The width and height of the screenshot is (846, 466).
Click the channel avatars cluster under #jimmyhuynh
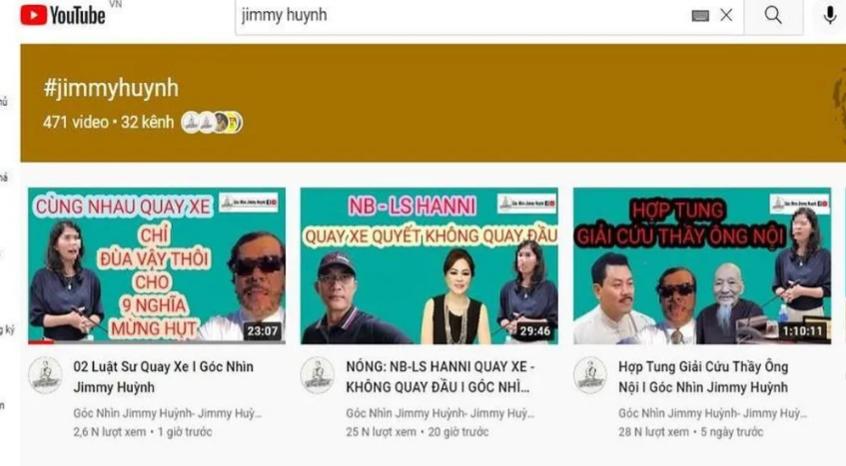pyautogui.click(x=211, y=122)
